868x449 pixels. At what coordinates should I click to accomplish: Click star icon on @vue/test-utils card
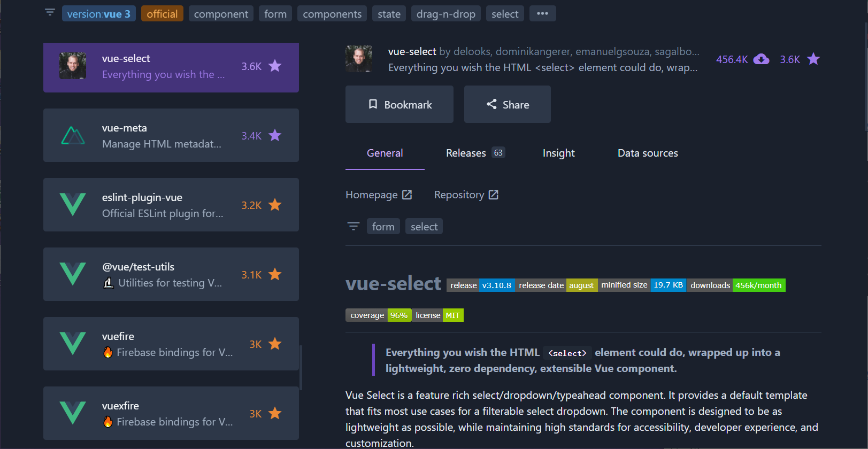click(x=275, y=274)
